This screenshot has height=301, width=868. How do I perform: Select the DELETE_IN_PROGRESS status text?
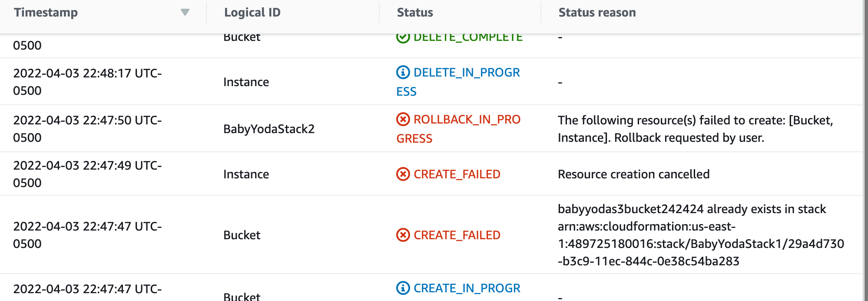[x=458, y=82]
